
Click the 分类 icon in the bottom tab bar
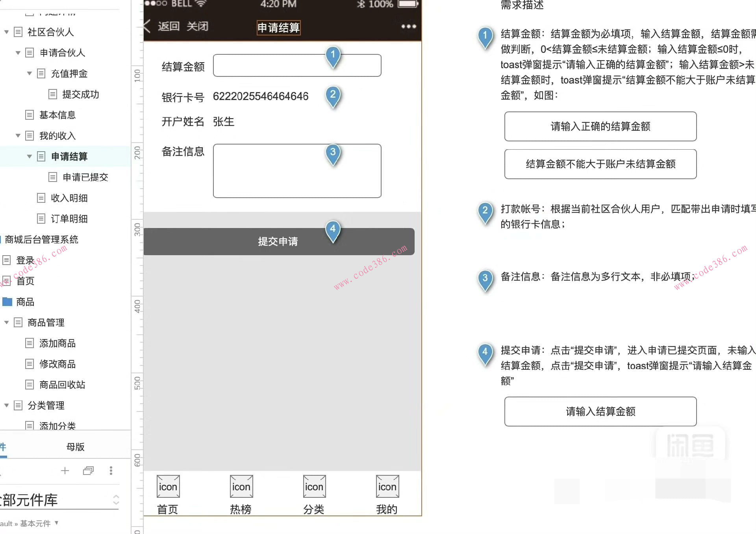pyautogui.click(x=314, y=486)
